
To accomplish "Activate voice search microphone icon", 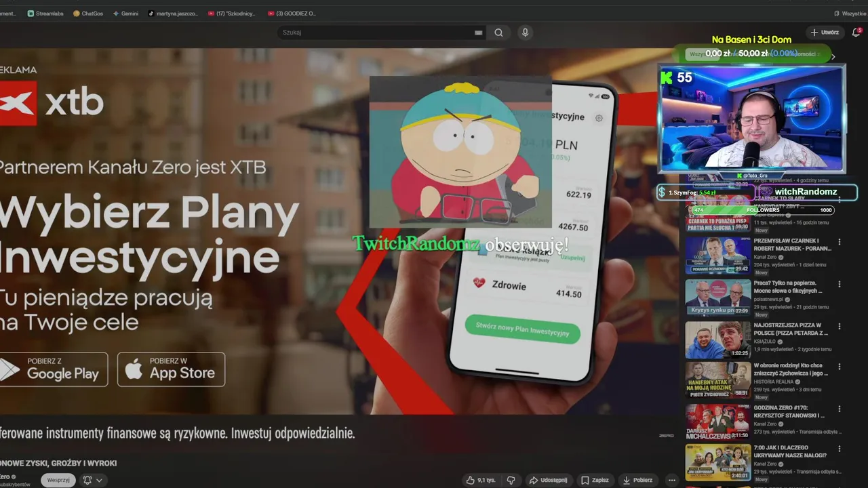I will [x=525, y=33].
